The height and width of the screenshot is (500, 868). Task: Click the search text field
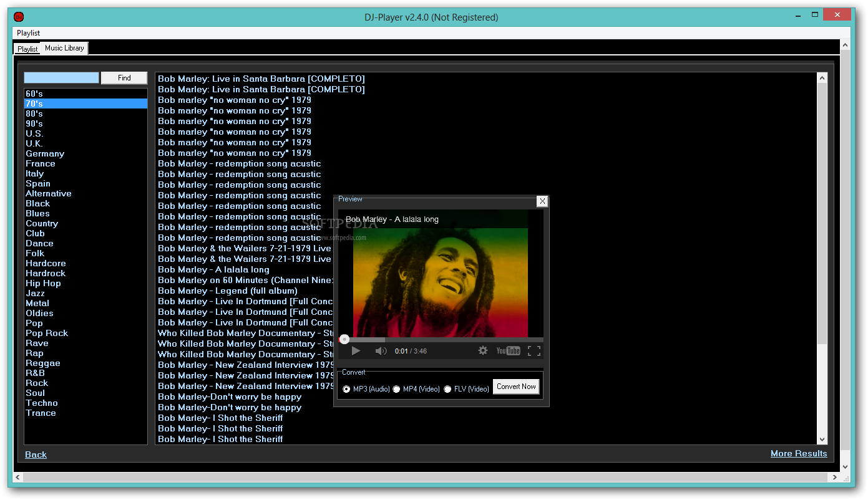[61, 78]
